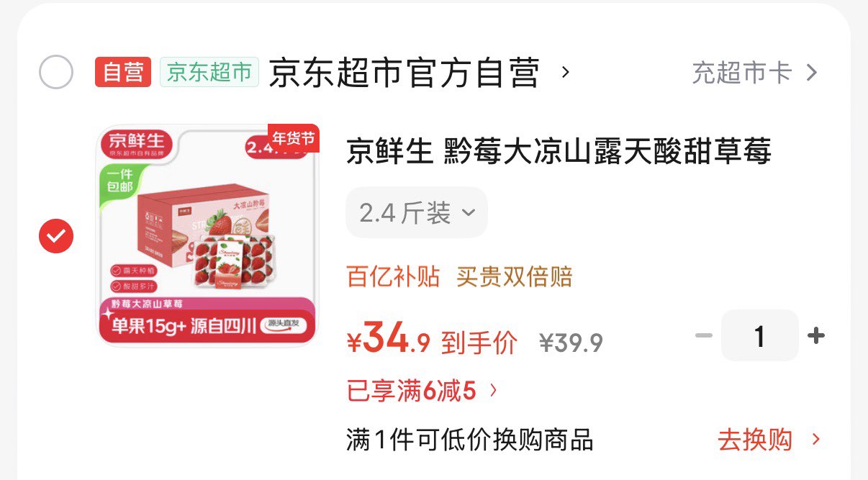This screenshot has height=480, width=868.
Task: Click the 年货节 badge on product image
Action: tap(293, 139)
